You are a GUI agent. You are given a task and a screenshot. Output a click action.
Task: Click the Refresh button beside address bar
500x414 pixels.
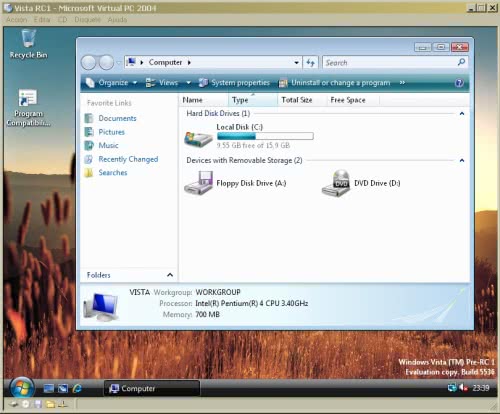click(x=310, y=63)
